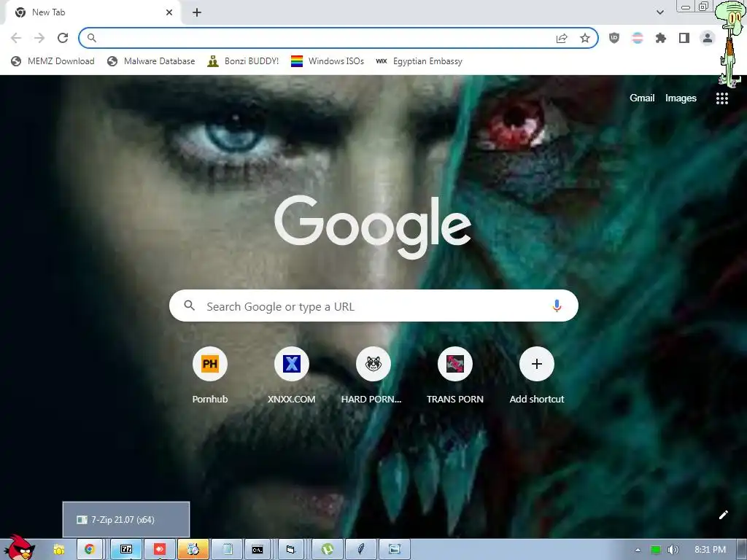Open the uBlock Origin shield extension
747x560 pixels.
click(614, 38)
